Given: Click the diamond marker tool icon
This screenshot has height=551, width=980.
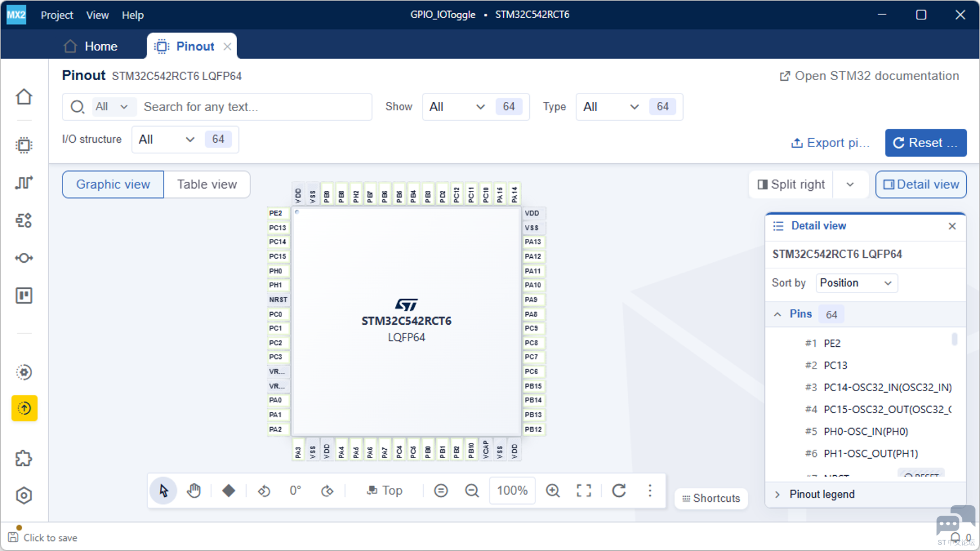Looking at the screenshot, I should (x=228, y=491).
